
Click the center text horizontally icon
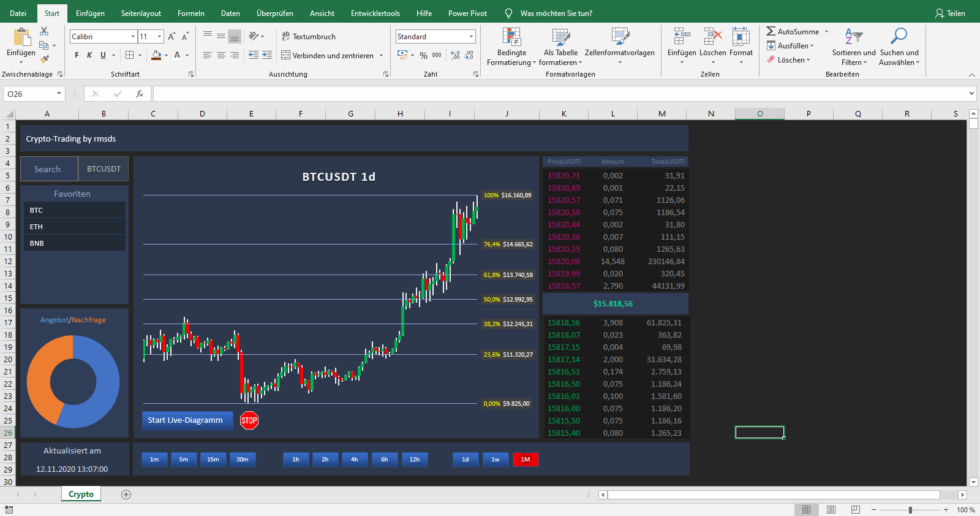pos(221,55)
